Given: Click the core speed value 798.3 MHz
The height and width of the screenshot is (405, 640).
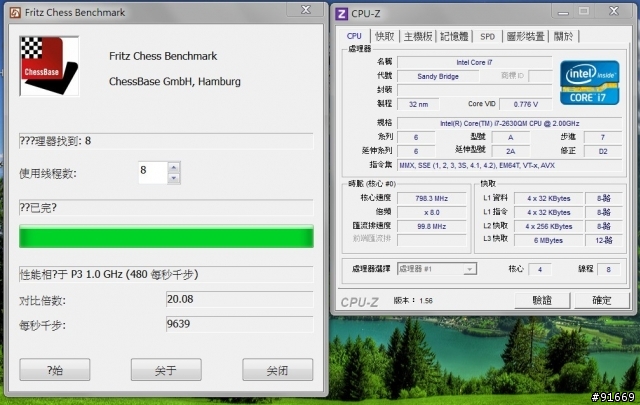Looking at the screenshot, I should coord(431,198).
